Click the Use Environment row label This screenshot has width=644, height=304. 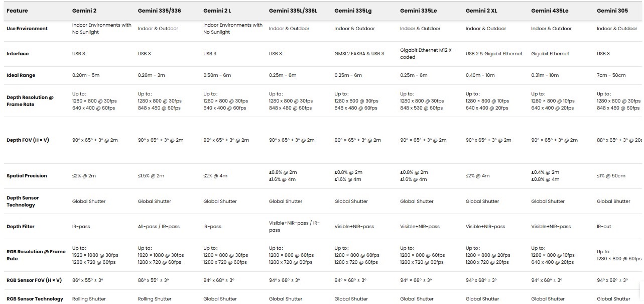click(27, 29)
